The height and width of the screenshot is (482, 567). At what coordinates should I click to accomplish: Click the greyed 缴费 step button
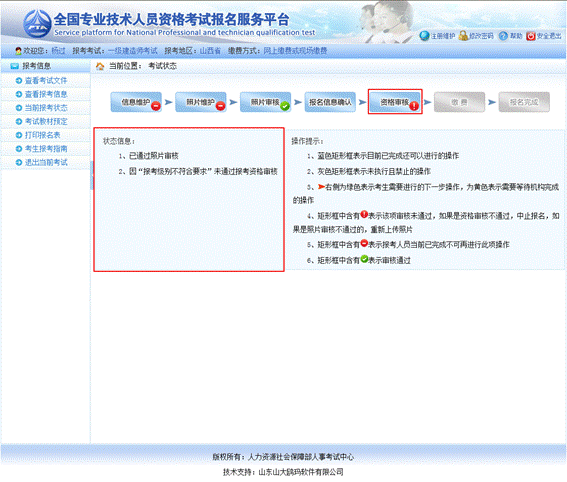point(459,102)
